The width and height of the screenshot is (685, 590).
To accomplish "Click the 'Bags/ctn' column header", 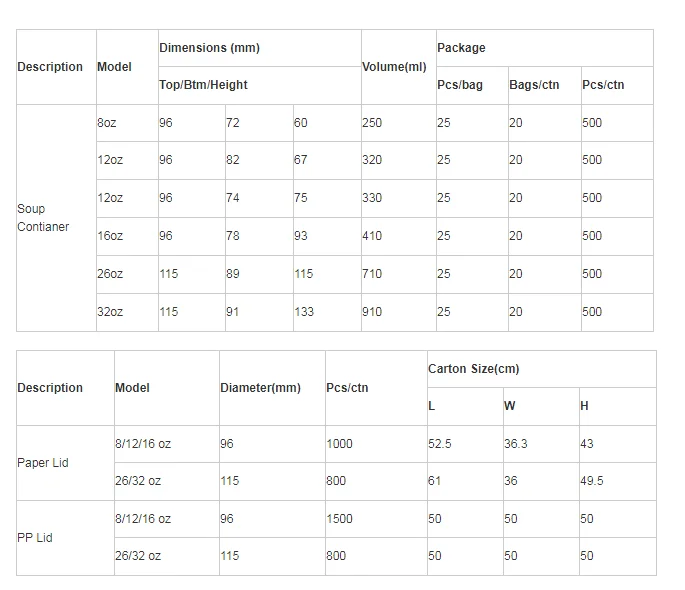I will [534, 85].
